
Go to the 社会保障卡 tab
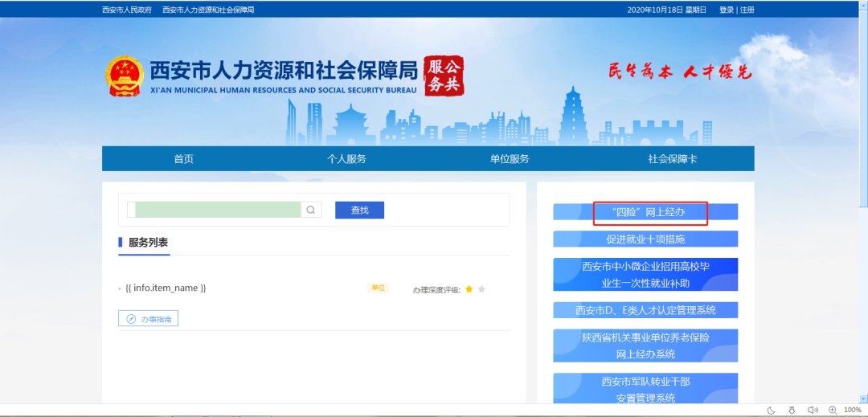[x=673, y=159]
